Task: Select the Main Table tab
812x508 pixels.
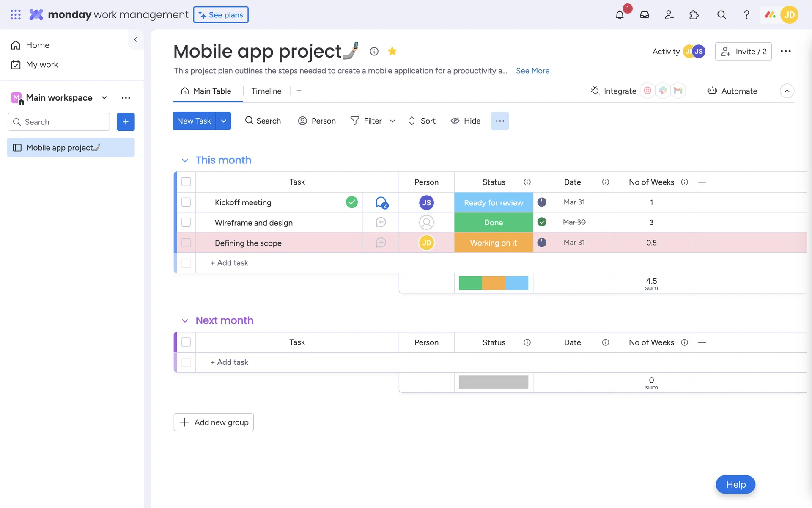Action: 207,91
